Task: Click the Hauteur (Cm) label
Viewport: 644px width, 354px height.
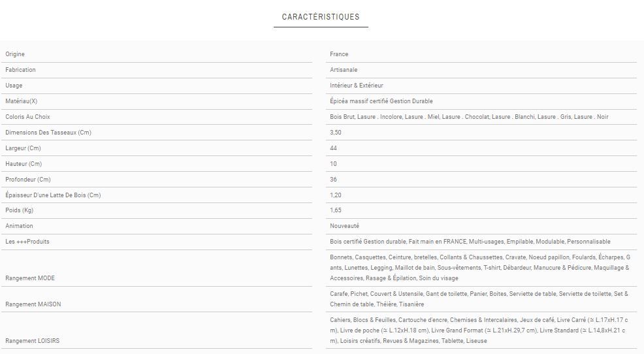Action: tap(24, 164)
